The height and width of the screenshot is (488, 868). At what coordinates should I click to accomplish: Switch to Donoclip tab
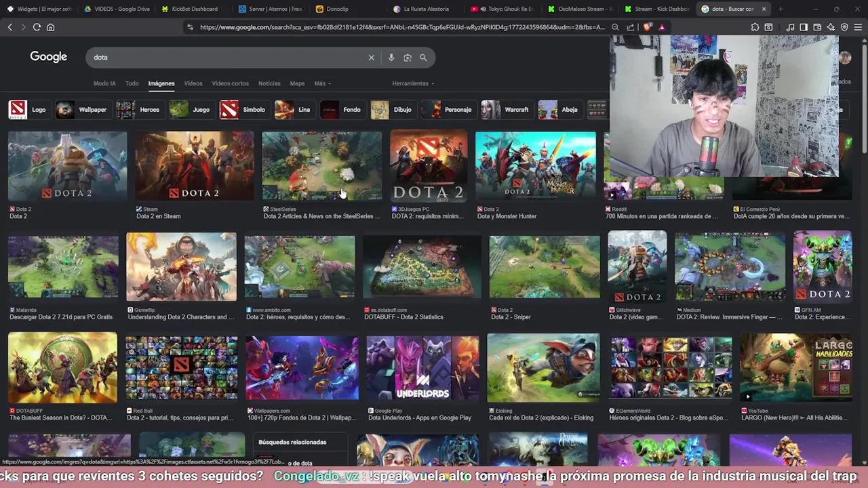pos(349,9)
